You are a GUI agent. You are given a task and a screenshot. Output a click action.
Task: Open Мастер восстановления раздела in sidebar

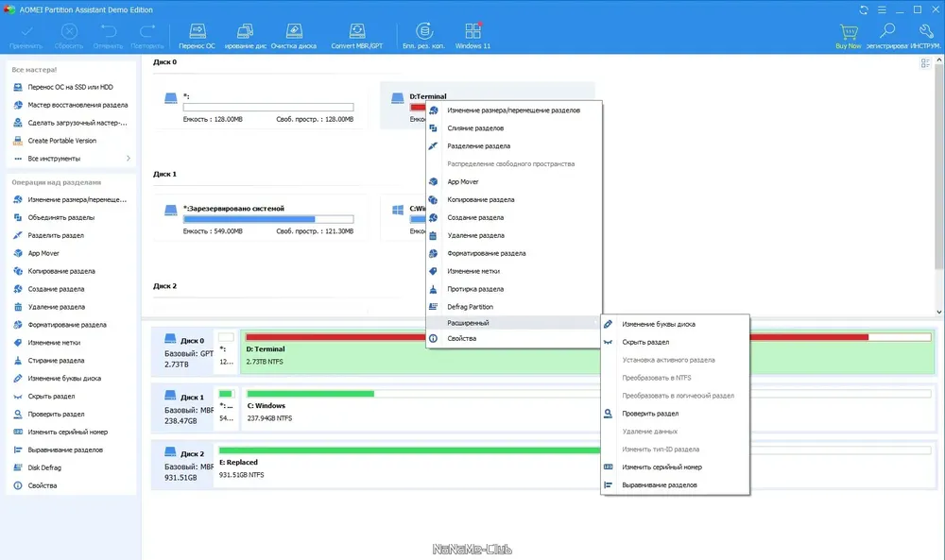click(71, 105)
